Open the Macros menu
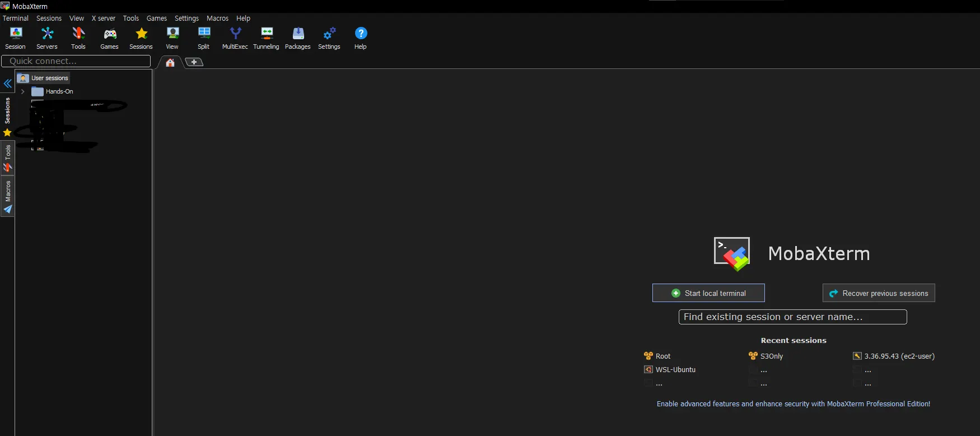Image resolution: width=980 pixels, height=436 pixels. pos(217,18)
